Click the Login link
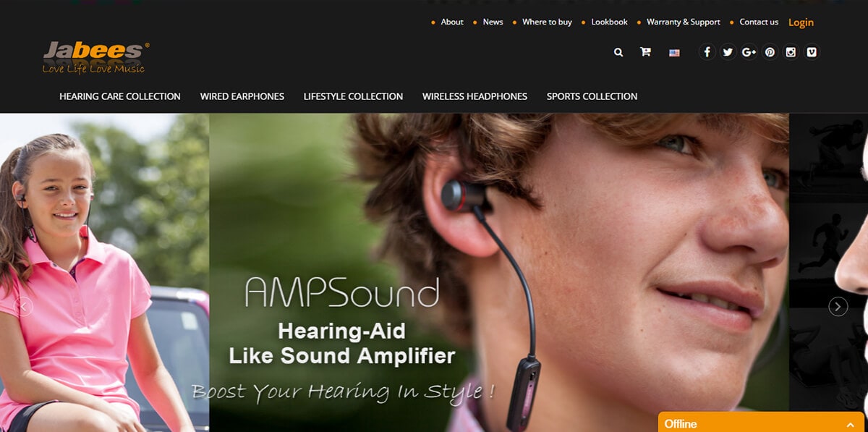Image resolution: width=868 pixels, height=432 pixels. (x=801, y=22)
